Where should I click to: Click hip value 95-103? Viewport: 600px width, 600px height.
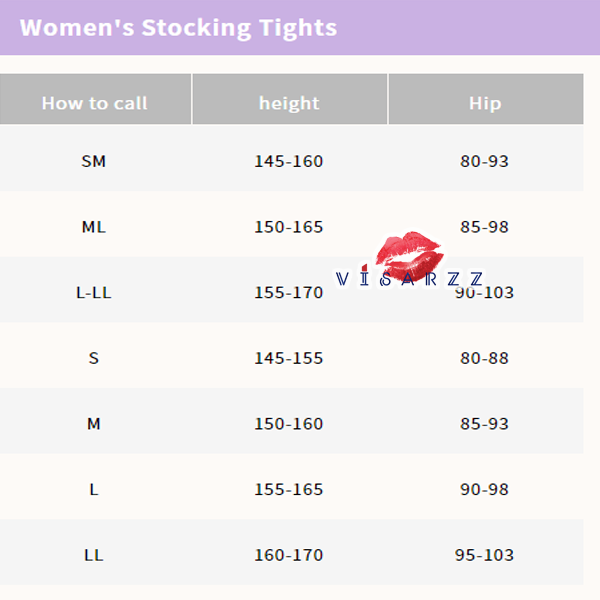pyautogui.click(x=485, y=555)
